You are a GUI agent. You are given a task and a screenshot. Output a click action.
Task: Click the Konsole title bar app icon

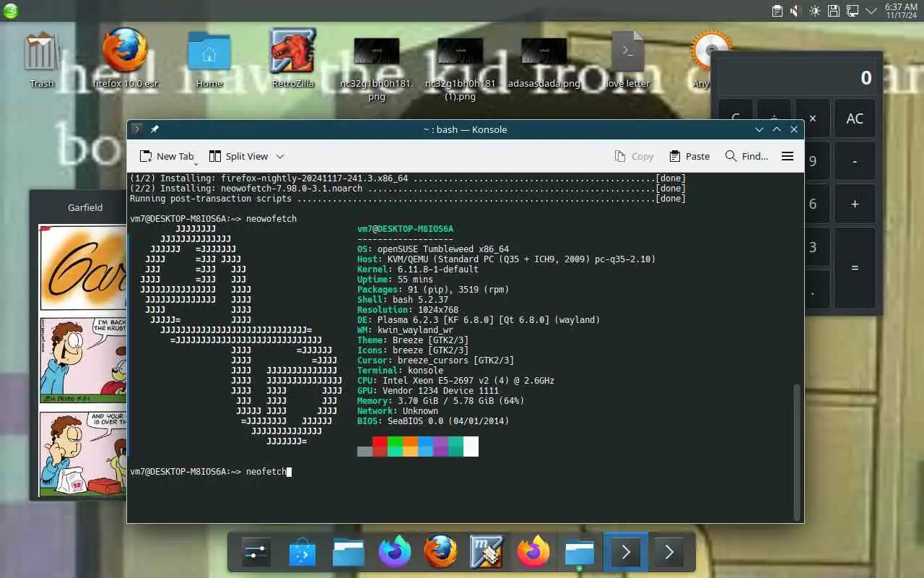click(137, 129)
